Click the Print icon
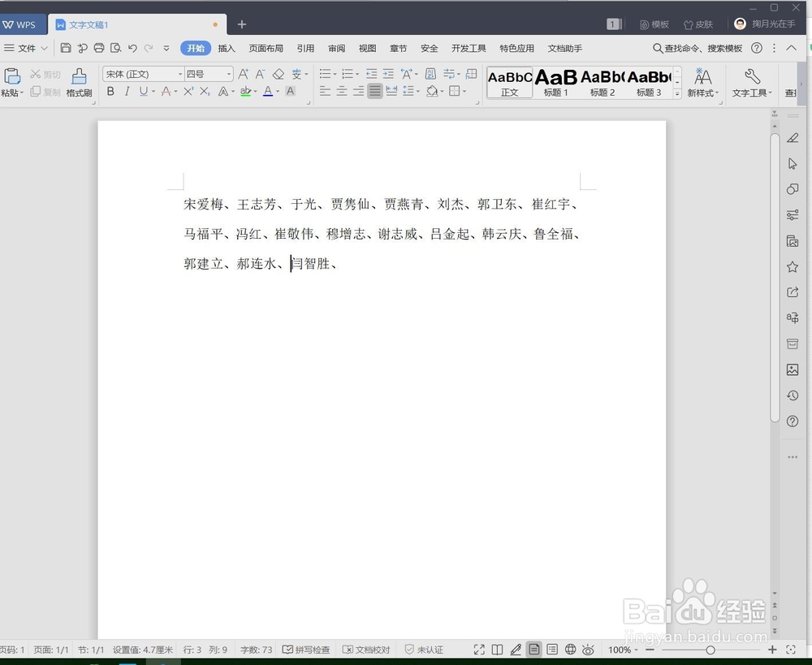 point(99,48)
